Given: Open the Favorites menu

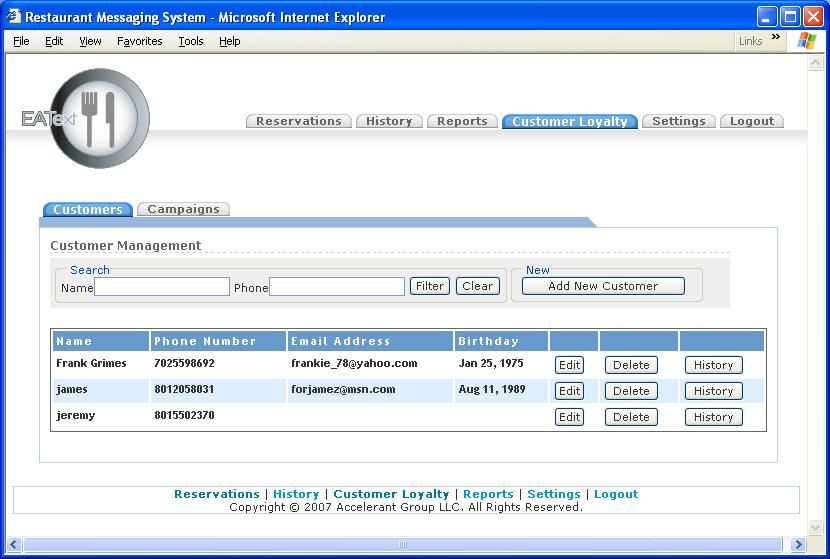Looking at the screenshot, I should tap(139, 41).
